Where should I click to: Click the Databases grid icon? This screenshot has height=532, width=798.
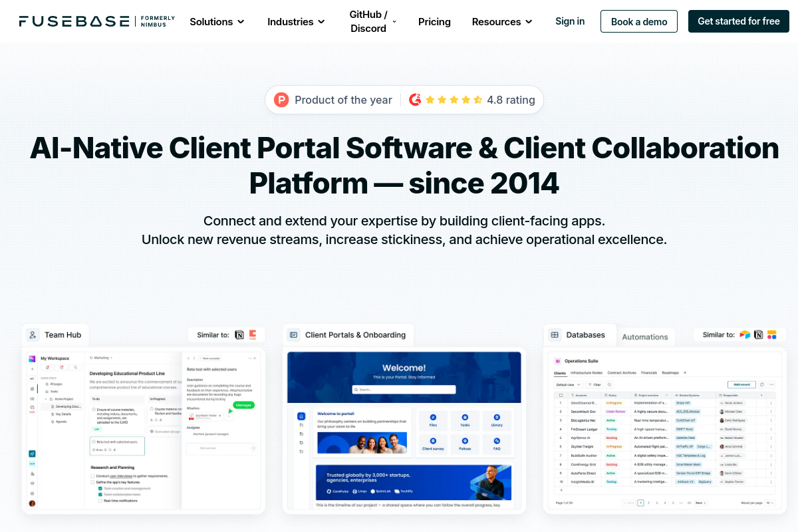pos(555,335)
